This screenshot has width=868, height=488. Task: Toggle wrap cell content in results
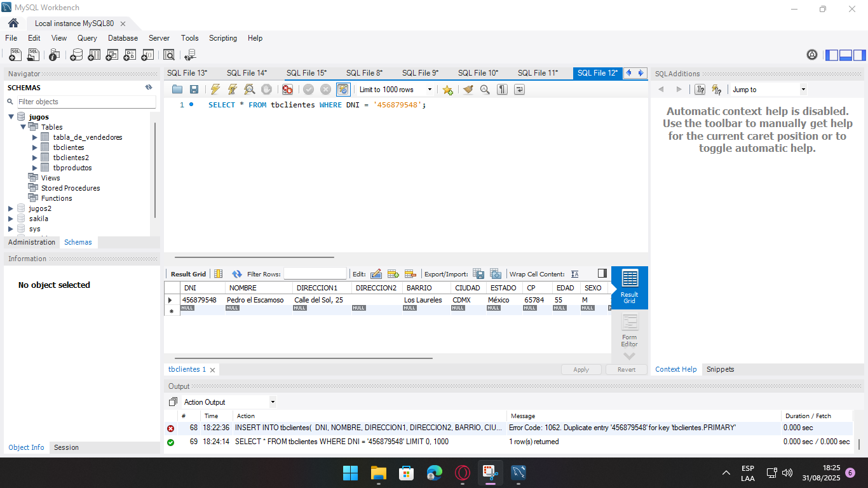coord(574,274)
